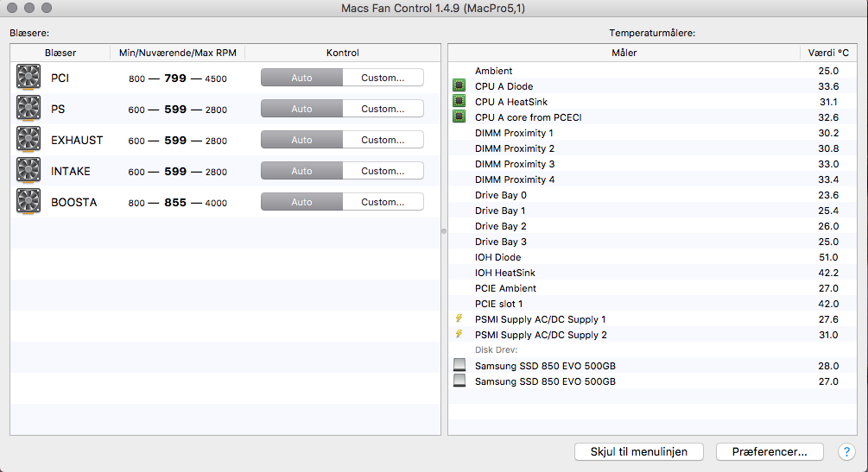Select the DIMM Proximity 3 row
This screenshot has height=472, width=868.
(x=652, y=163)
